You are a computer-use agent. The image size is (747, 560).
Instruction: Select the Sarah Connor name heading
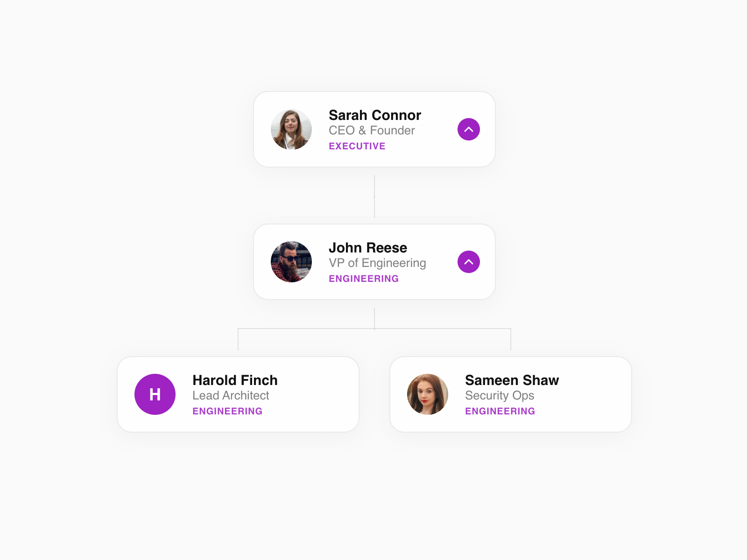[374, 115]
